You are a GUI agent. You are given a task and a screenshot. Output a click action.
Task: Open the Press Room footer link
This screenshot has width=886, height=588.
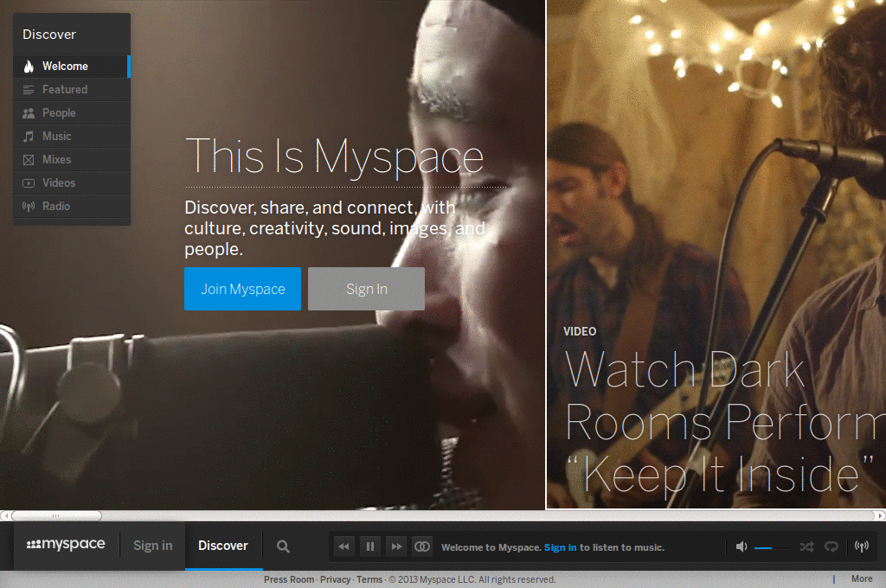[x=289, y=579]
